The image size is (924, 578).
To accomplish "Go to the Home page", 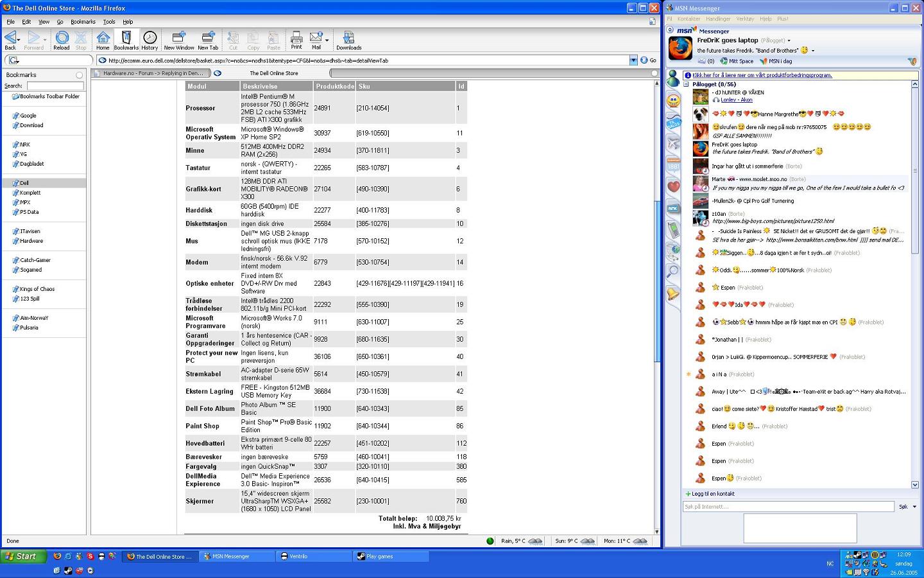I will point(103,40).
